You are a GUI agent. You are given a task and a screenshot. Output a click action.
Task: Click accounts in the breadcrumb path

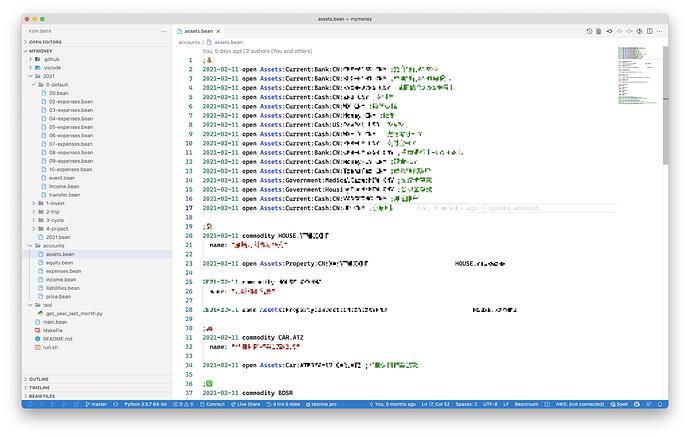[189, 43]
